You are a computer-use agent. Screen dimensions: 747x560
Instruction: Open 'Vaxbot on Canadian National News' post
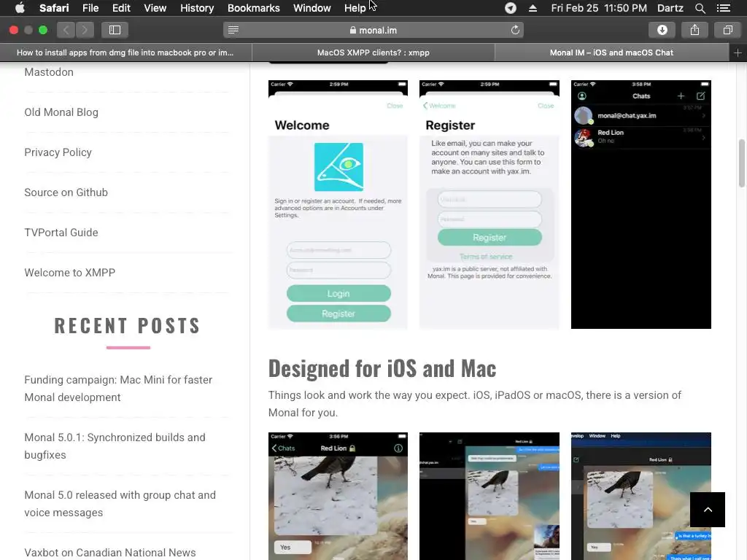[110, 553]
